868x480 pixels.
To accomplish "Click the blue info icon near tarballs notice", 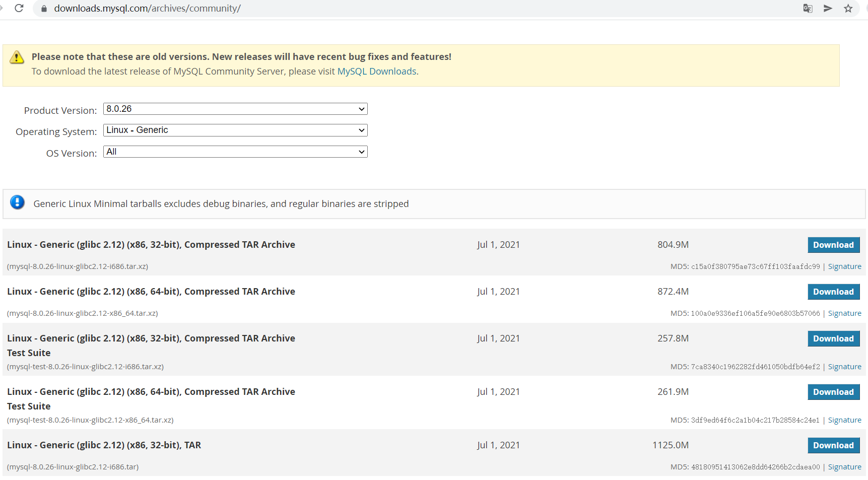I will pos(17,202).
